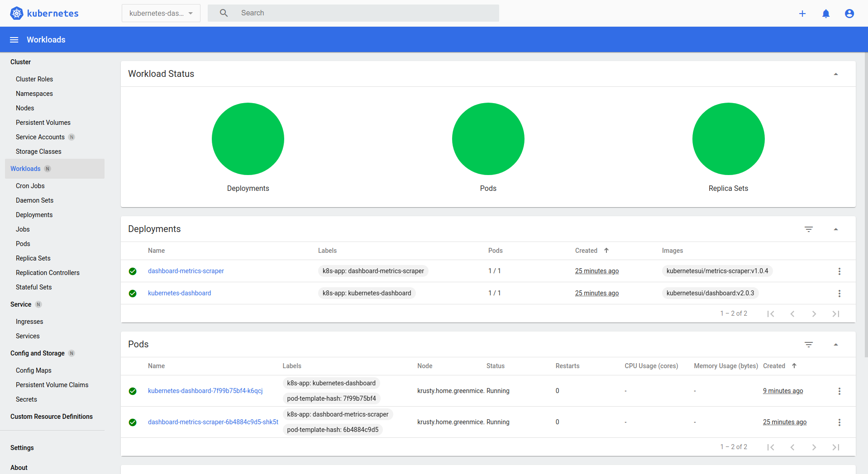The height and width of the screenshot is (474, 868).
Task: Select Namespaces in sidebar
Action: pos(34,94)
